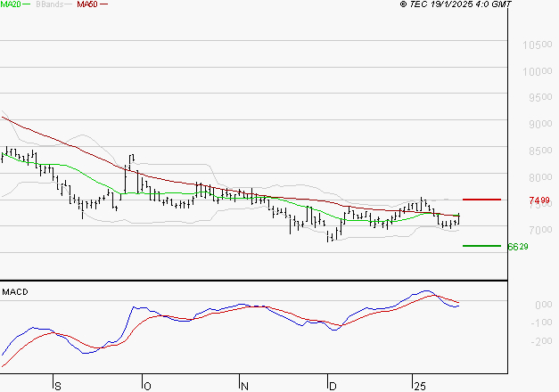Click the S month marker on the time axis
This screenshot has height=392, width=559.
pyautogui.click(x=57, y=386)
